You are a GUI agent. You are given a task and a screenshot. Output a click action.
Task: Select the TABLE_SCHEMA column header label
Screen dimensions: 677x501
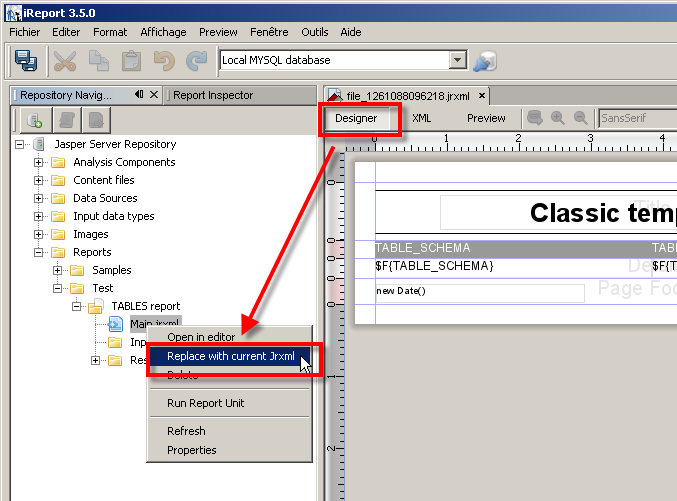click(422, 248)
